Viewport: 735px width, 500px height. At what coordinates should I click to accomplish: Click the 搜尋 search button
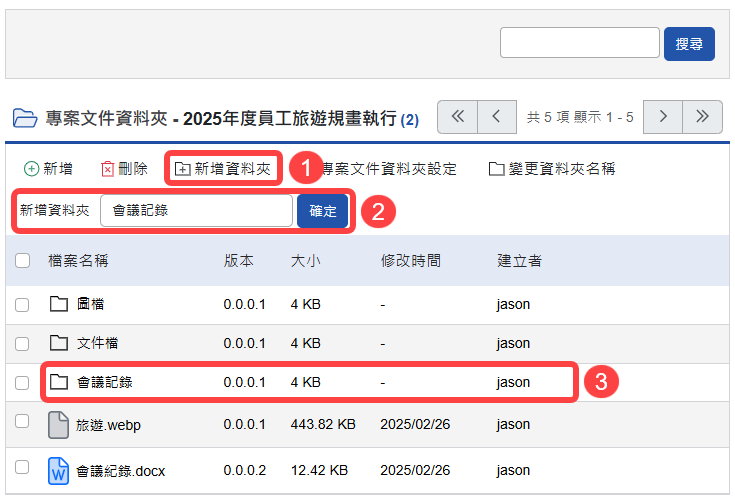tap(689, 44)
